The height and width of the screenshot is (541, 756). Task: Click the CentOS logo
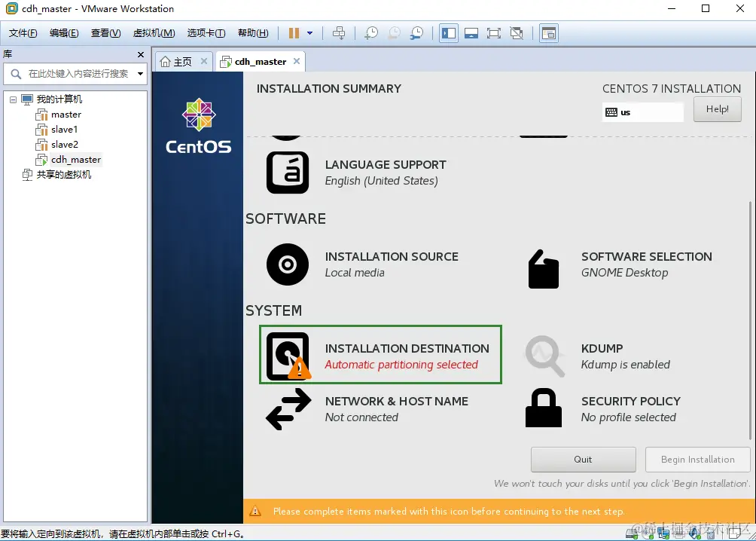click(199, 127)
